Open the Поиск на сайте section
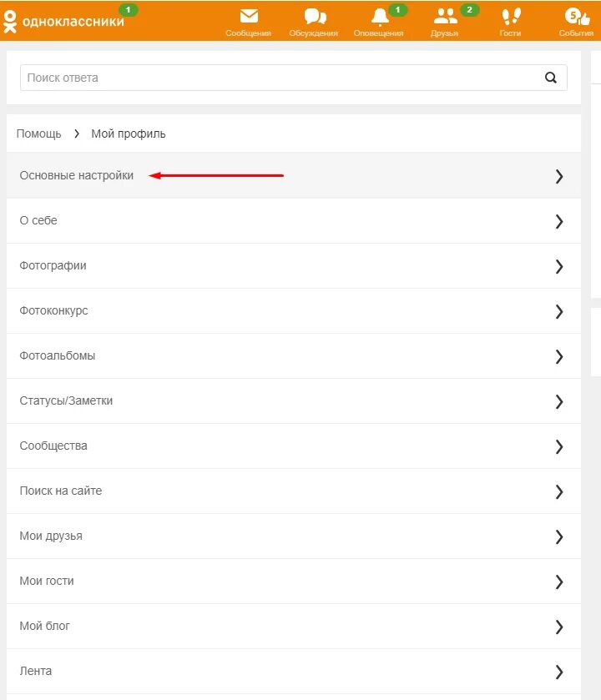Screen dimensions: 601x700 coord(61,491)
